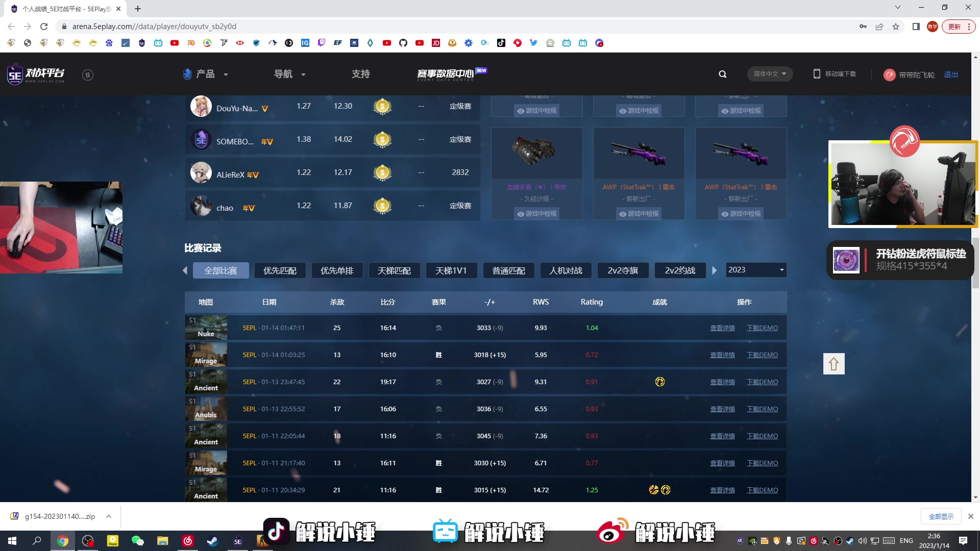Click the Bilibili TV icon in bottom banner
Image resolution: width=980 pixels, height=551 pixels.
[x=445, y=532]
